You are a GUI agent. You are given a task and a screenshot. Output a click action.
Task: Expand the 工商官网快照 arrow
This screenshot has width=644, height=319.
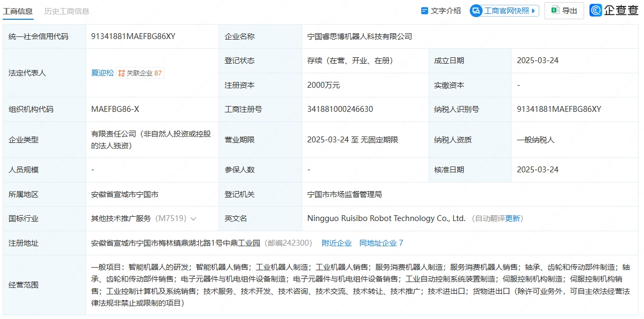pyautogui.click(x=533, y=11)
